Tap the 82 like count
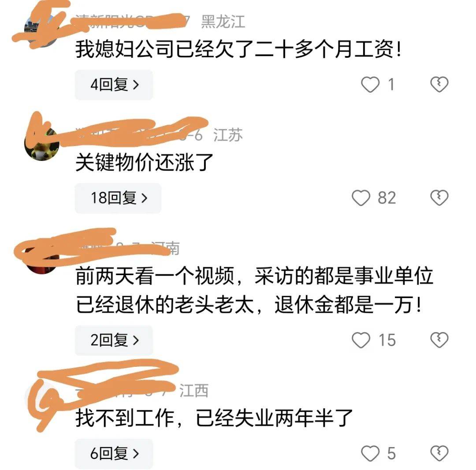This screenshot has height=470, width=476. click(387, 198)
